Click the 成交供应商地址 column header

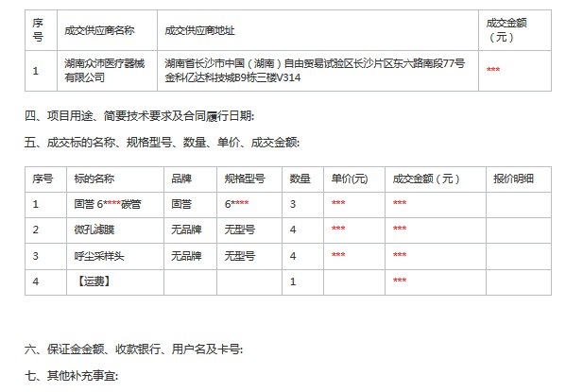point(199,30)
